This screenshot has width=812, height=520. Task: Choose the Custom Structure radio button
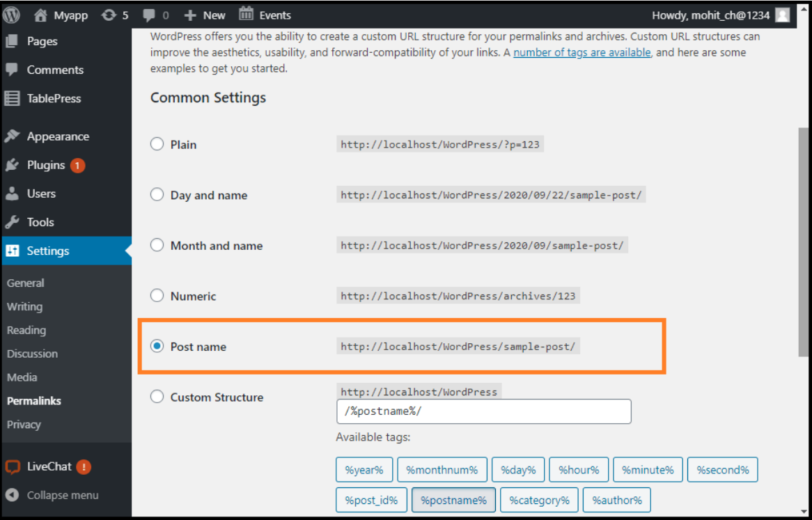pos(157,396)
